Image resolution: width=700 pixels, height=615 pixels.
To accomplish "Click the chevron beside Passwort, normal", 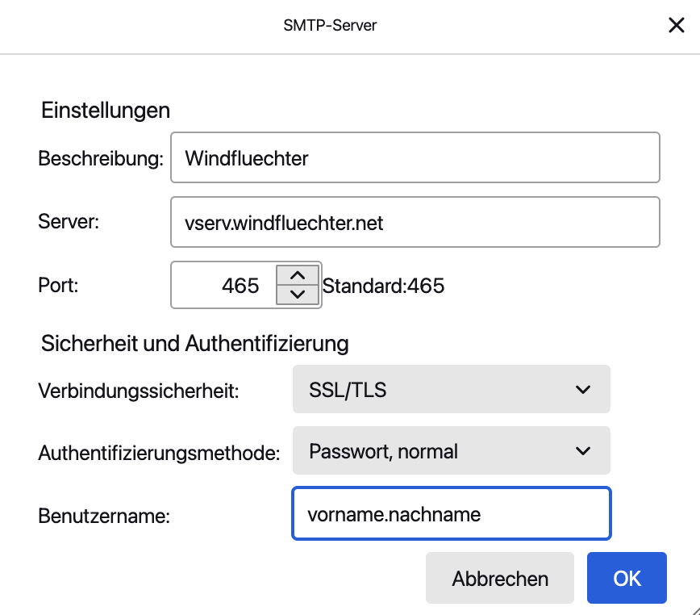I will [x=582, y=450].
